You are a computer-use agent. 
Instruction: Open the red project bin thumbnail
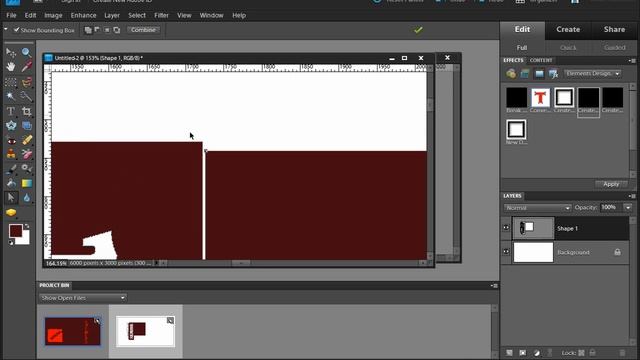click(x=73, y=331)
